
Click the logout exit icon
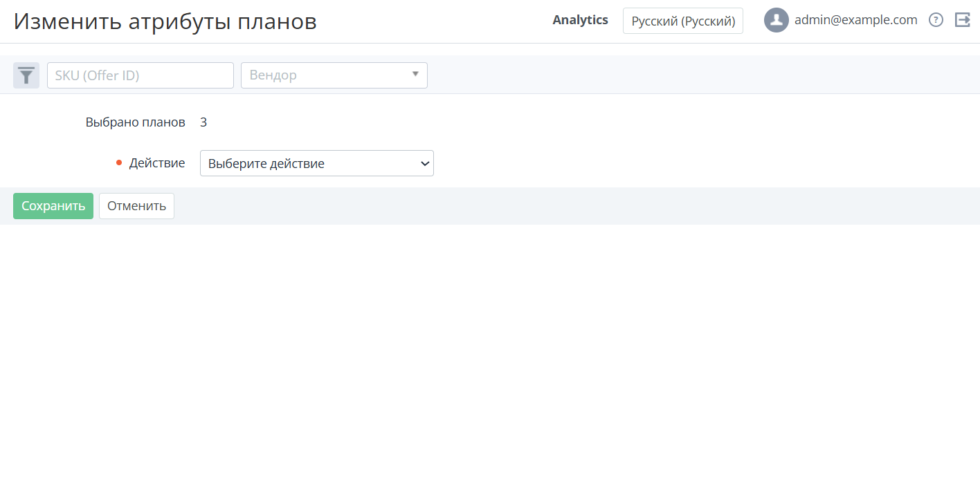[962, 20]
